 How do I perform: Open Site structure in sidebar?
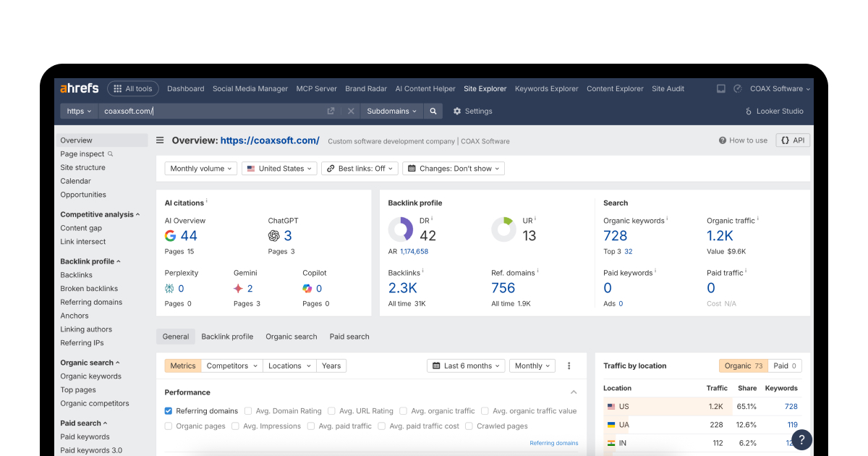82,167
